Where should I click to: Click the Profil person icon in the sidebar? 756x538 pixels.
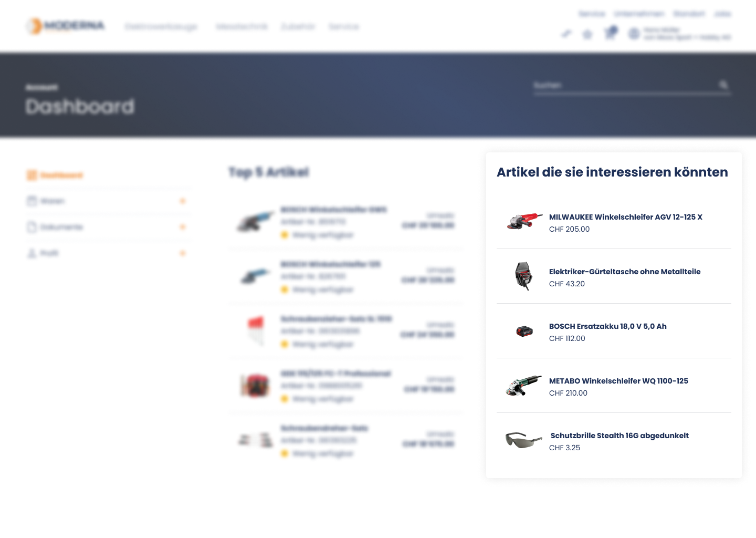[32, 253]
